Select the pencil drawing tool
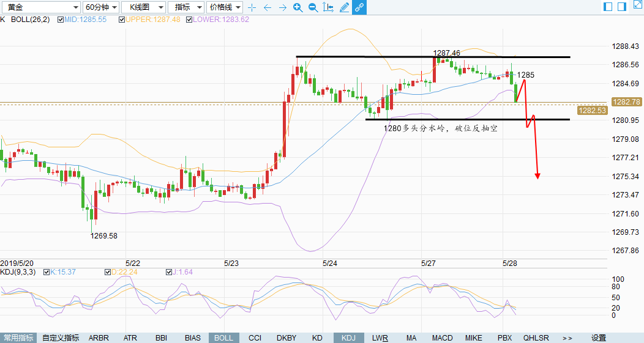Image resolution: width=644 pixels, height=343 pixels. point(344,7)
